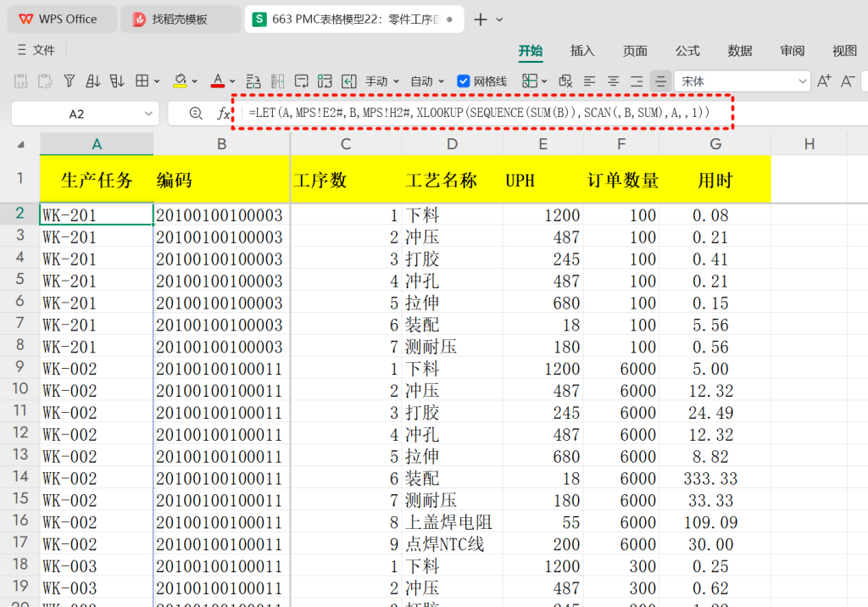Click the 订单数量 header cell

(621, 180)
